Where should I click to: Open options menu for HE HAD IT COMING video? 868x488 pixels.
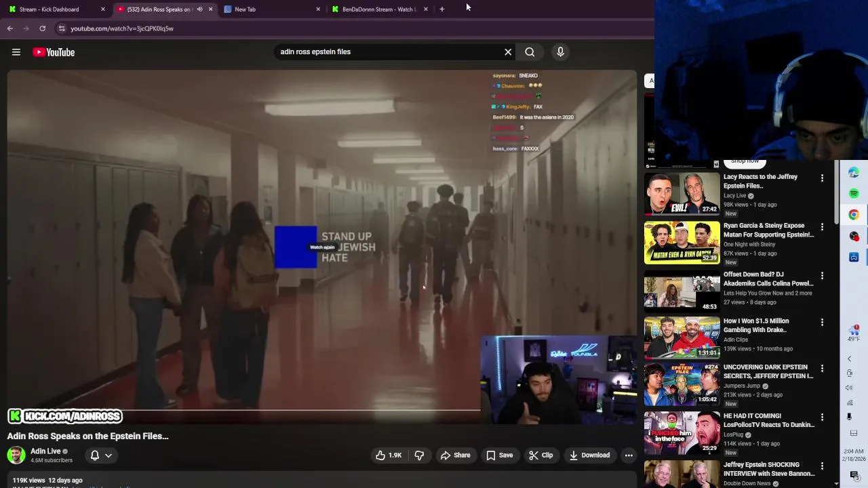[x=822, y=418]
